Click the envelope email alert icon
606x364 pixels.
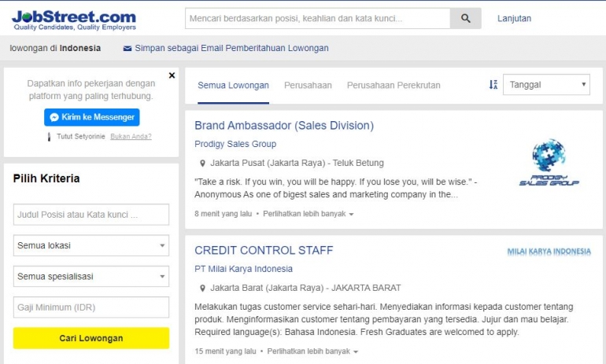127,48
